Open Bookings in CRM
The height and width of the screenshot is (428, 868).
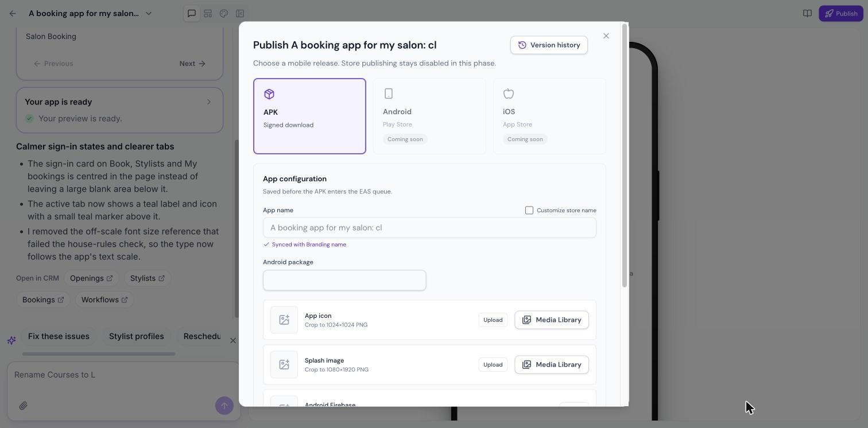tap(43, 299)
